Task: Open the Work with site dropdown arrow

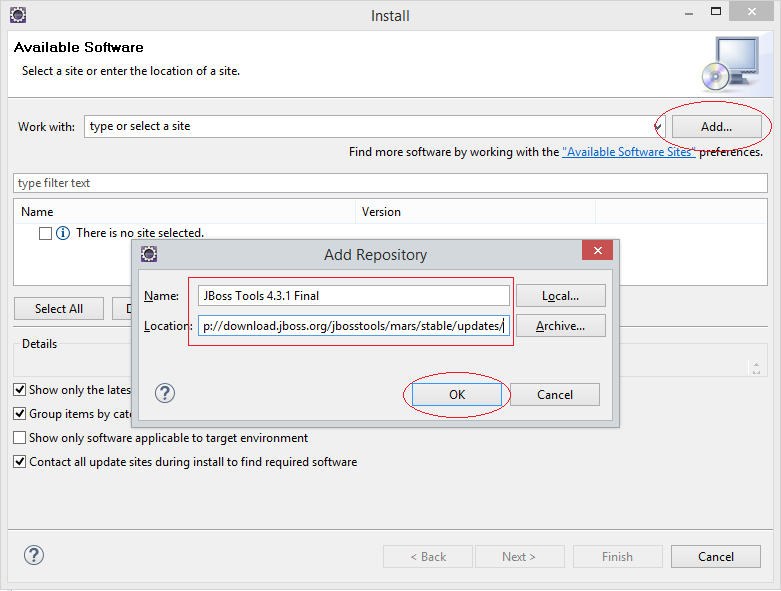Action: 657,126
